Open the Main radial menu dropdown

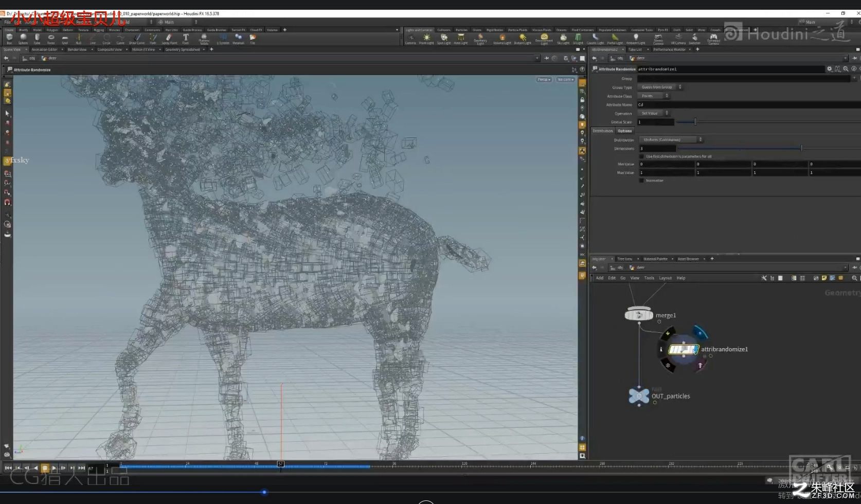pyautogui.click(x=177, y=22)
